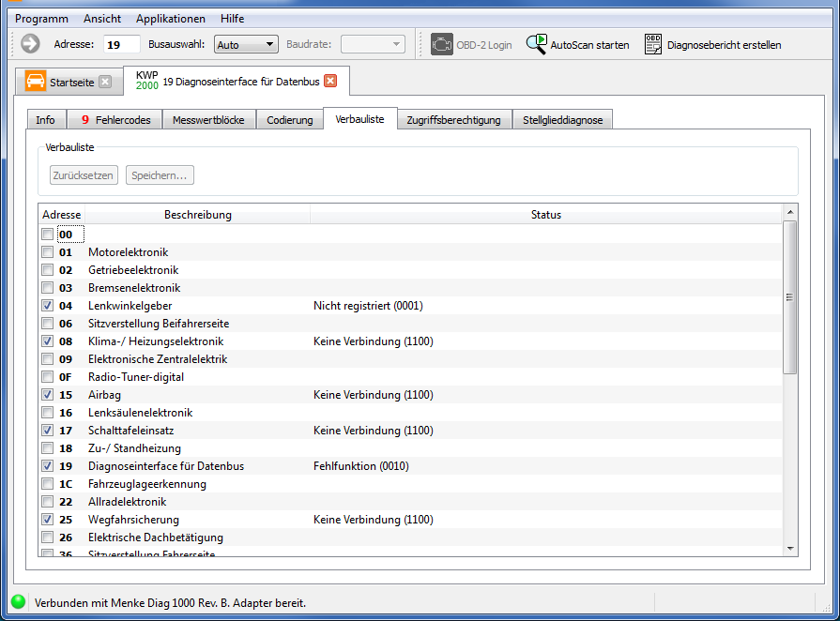
Task: Click the OBD-2 Login engine icon
Action: 441,44
